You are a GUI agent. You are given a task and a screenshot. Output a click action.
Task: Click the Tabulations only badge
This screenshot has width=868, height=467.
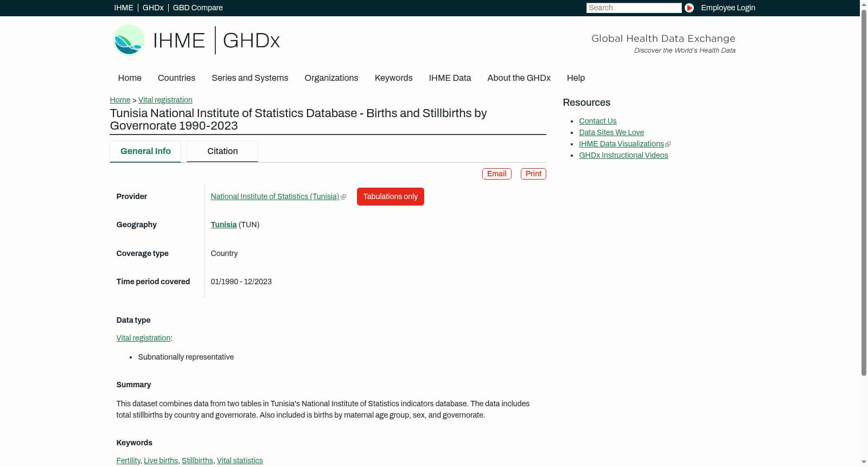click(x=391, y=196)
